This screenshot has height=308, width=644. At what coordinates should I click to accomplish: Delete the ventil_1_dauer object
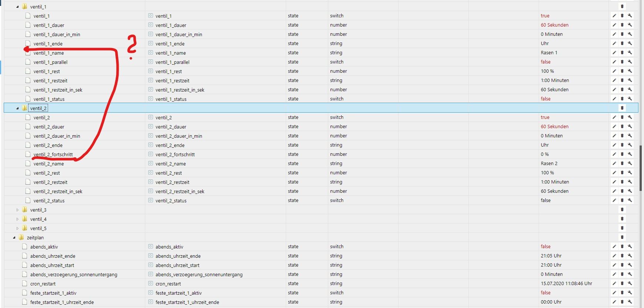click(x=622, y=25)
